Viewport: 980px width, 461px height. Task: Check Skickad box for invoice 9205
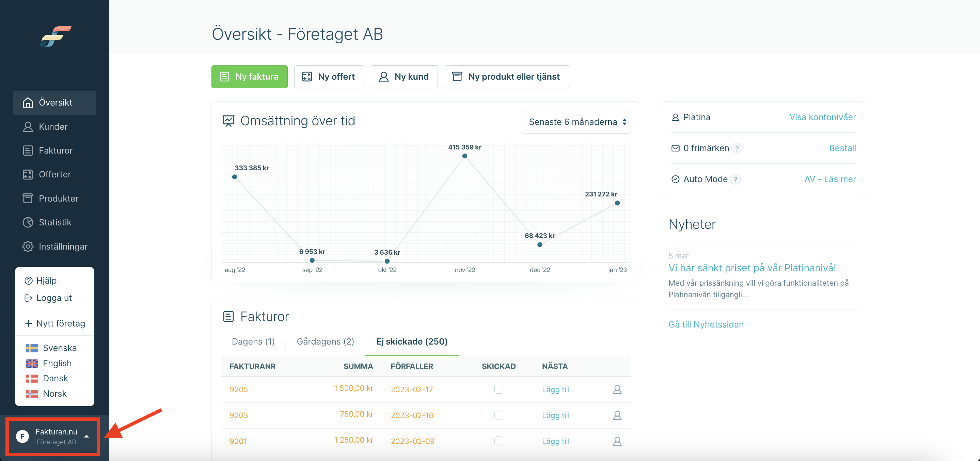click(499, 389)
